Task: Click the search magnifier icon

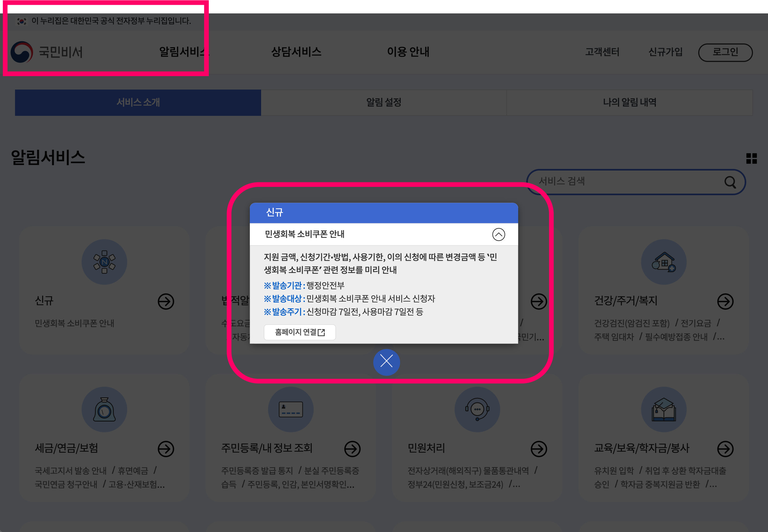Action: point(730,182)
